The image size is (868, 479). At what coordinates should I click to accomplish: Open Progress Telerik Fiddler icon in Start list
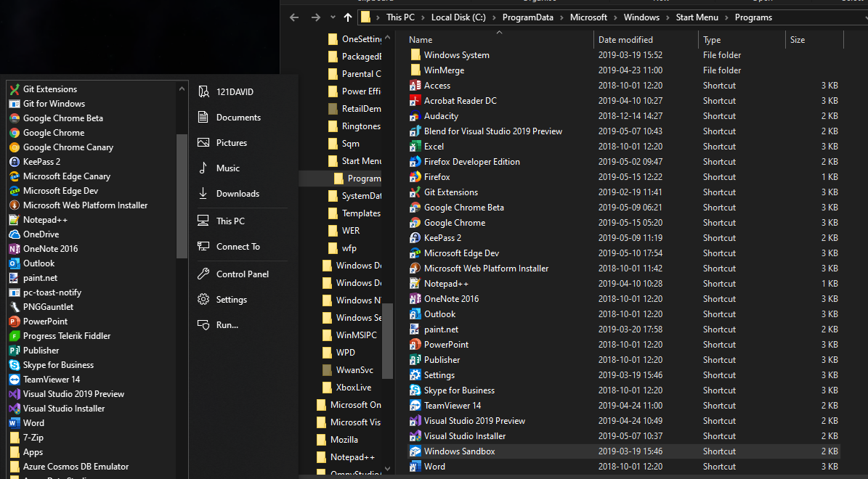tap(15, 336)
